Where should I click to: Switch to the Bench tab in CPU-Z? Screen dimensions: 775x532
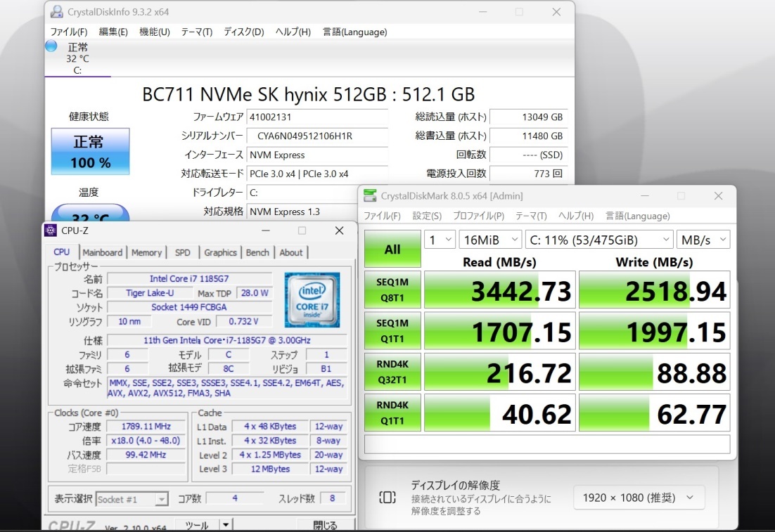[x=257, y=252]
